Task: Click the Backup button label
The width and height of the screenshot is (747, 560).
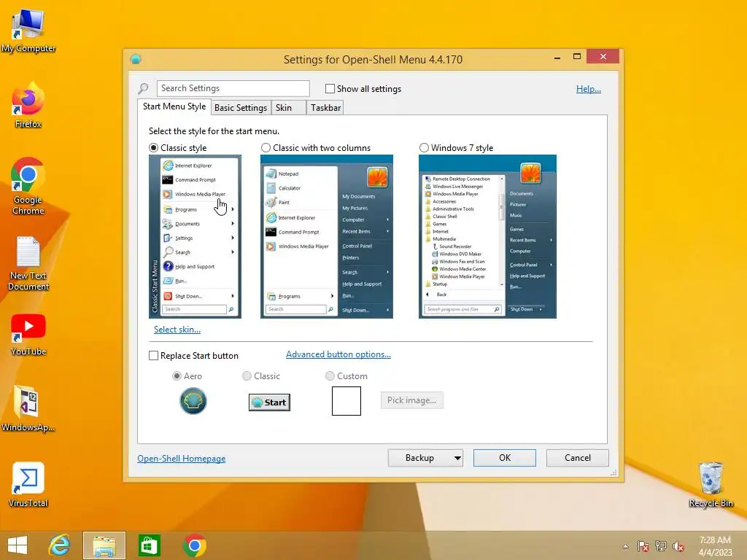Action: pyautogui.click(x=419, y=458)
